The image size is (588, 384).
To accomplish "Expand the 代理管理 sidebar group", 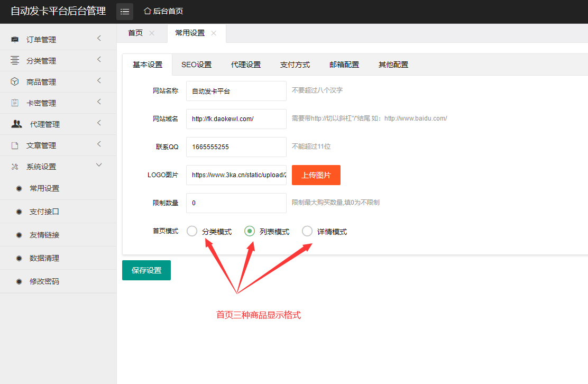I will pos(98,123).
